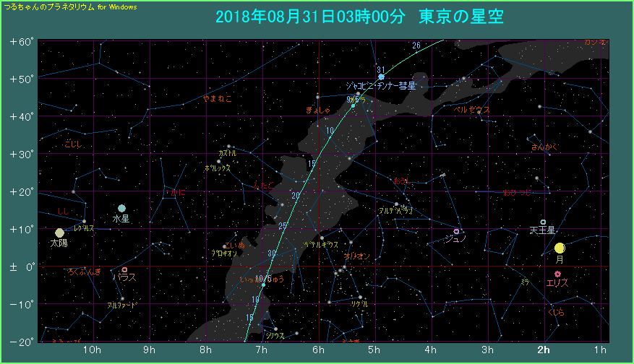Click the comet path marker labeled 26
Viewport: 634px width, 364px height.
click(x=416, y=45)
